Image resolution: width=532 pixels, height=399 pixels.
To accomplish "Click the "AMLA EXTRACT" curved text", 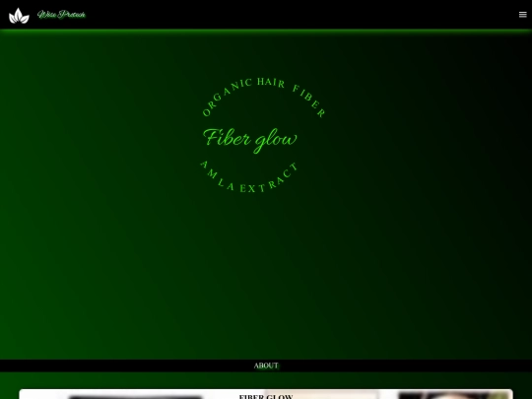I will coord(249,176).
